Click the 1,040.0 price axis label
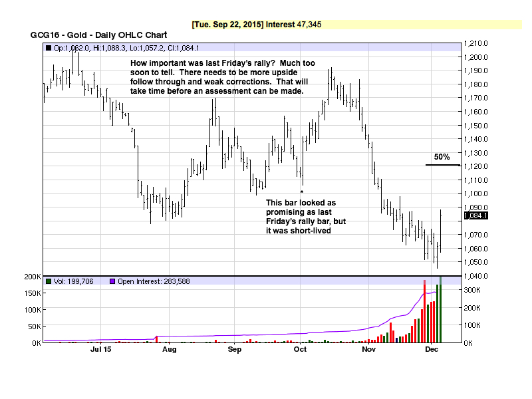532x399 pixels. tap(476, 276)
